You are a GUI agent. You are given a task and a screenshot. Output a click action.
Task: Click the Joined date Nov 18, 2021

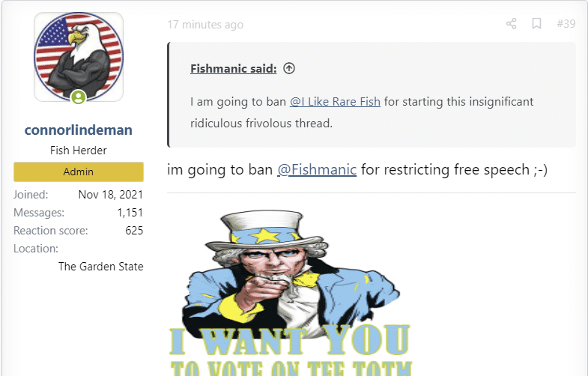tap(111, 195)
